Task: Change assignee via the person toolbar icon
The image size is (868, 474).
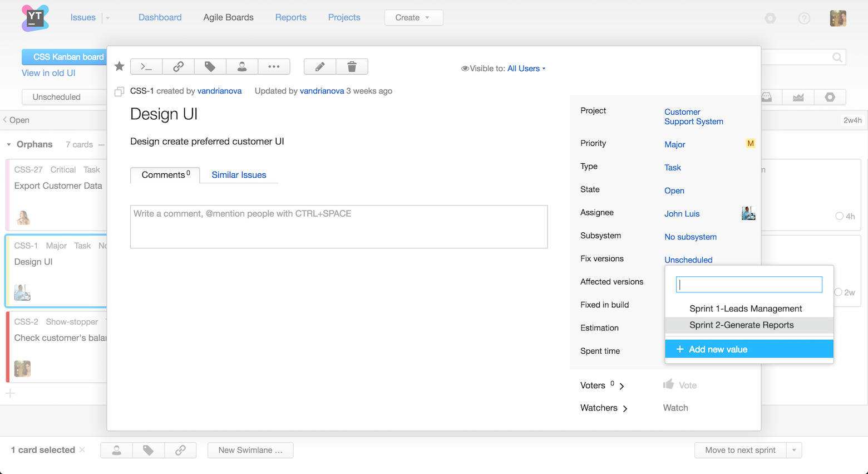Action: (242, 66)
